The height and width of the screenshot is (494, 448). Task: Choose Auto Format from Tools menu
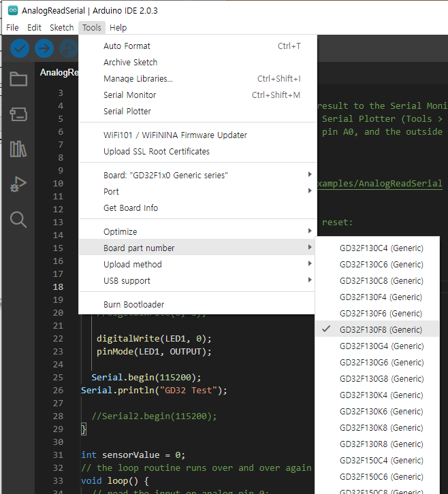(197, 46)
